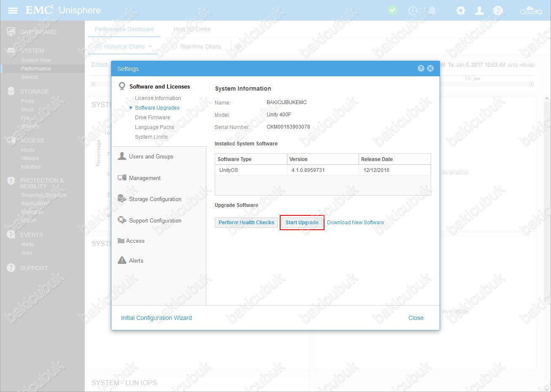Open Support Configuration settings section
This screenshot has width=551, height=392.
pos(155,220)
